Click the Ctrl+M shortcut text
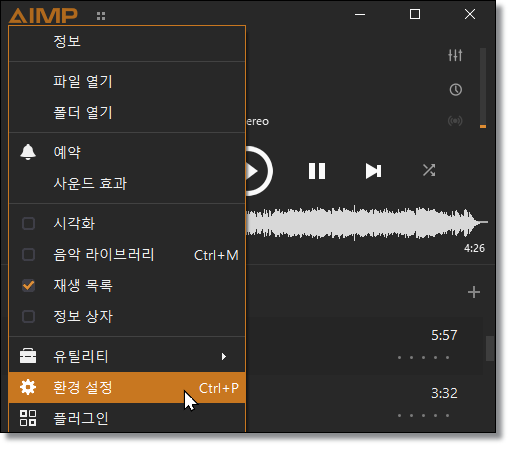508x460 pixels. [x=216, y=256]
